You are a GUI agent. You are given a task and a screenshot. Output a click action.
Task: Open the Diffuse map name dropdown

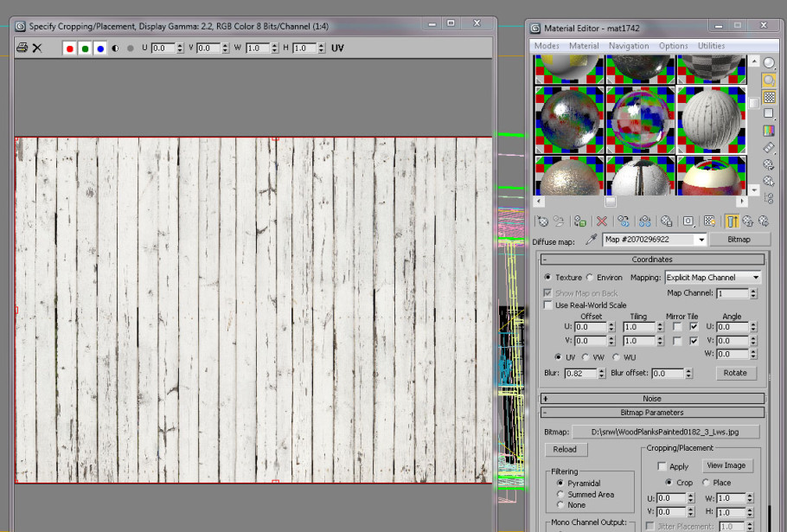click(x=701, y=240)
